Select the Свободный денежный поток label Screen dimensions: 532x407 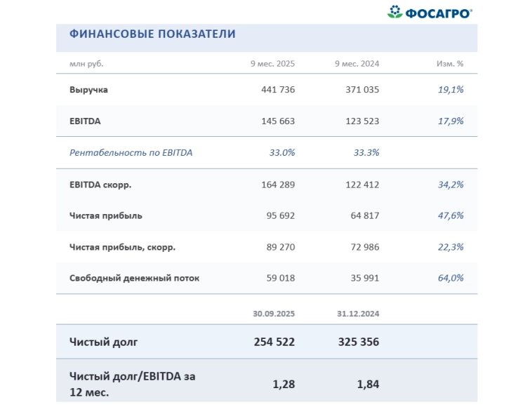(x=134, y=278)
